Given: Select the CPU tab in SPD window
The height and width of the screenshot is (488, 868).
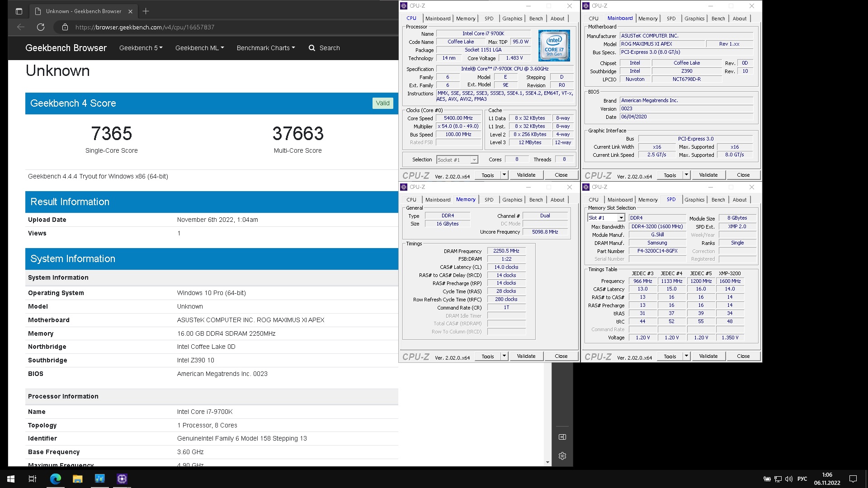Looking at the screenshot, I should pyautogui.click(x=594, y=200).
